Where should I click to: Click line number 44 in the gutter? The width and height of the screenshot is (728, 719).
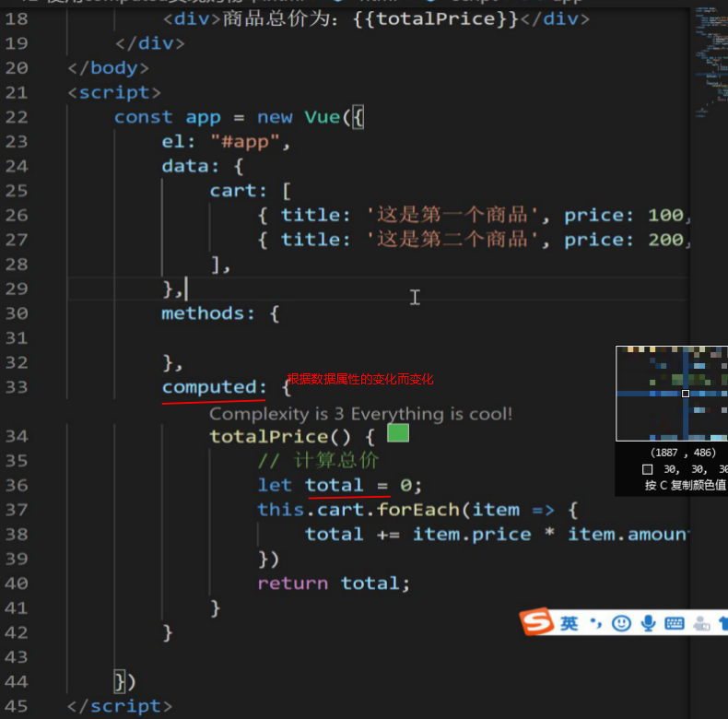(x=17, y=681)
